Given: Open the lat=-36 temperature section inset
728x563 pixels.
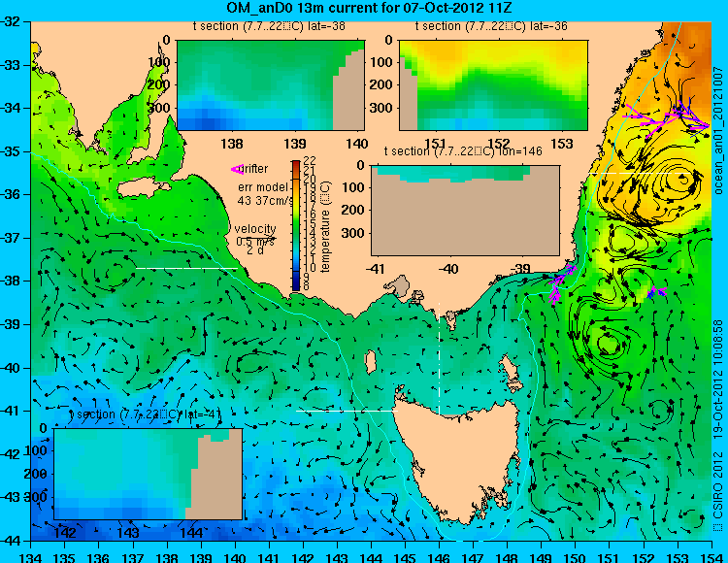Looking at the screenshot, I should [x=493, y=85].
